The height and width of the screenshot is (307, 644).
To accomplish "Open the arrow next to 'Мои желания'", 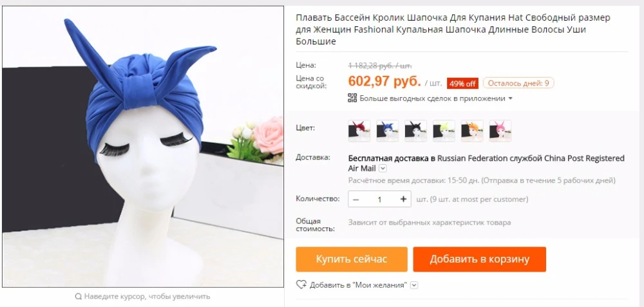I will tap(414, 285).
